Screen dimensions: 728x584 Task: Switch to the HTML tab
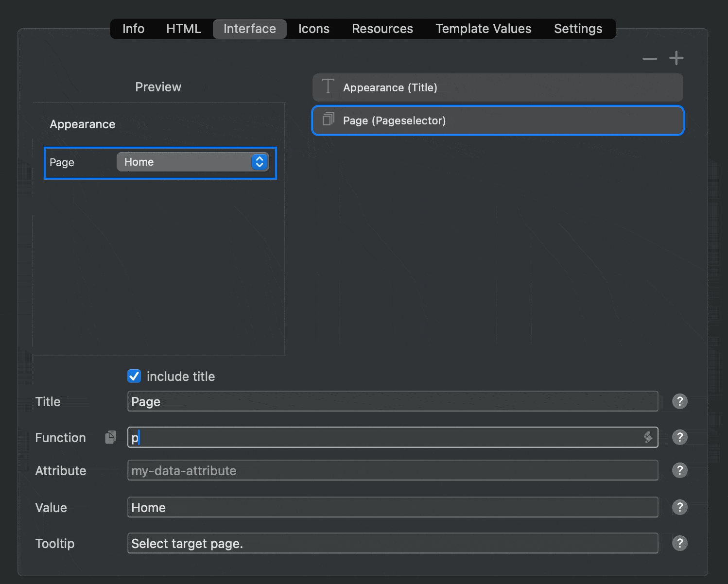[x=183, y=29]
